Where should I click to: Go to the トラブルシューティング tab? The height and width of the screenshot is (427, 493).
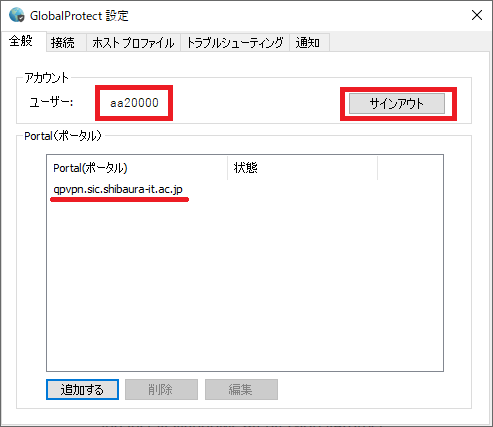click(235, 43)
